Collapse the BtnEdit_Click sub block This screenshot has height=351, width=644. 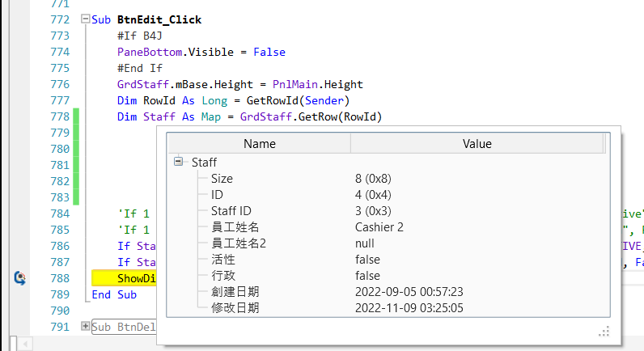tap(87, 19)
